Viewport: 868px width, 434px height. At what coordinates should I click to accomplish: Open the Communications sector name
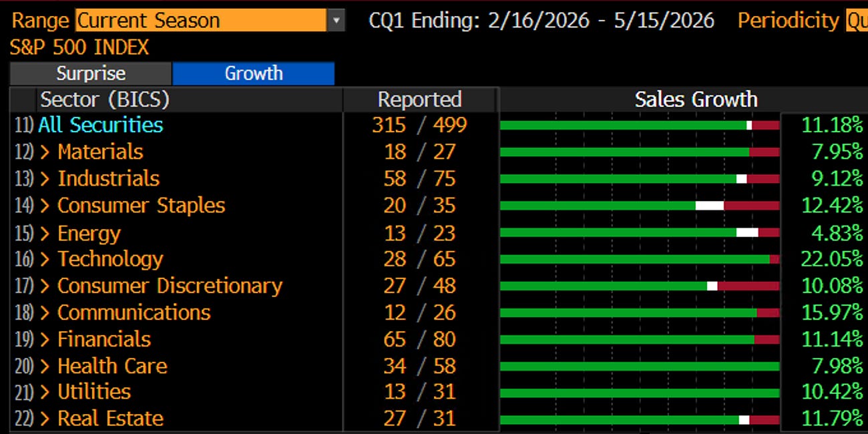click(x=134, y=312)
